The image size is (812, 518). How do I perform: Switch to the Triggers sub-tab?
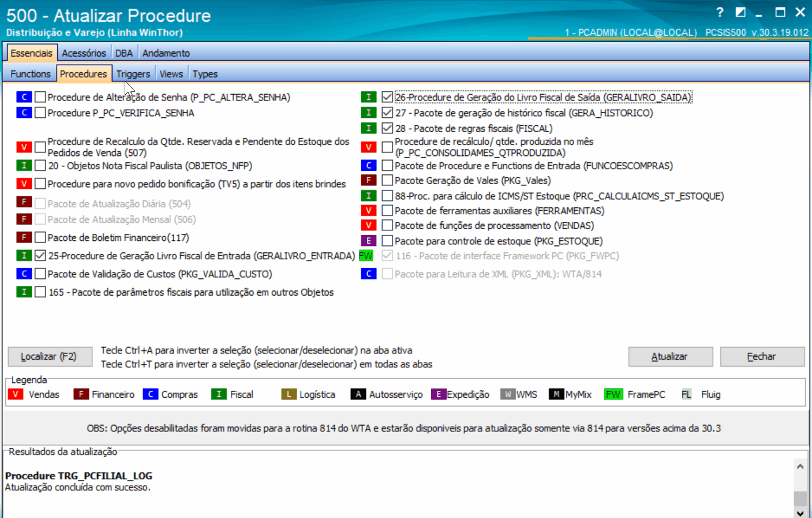point(133,74)
